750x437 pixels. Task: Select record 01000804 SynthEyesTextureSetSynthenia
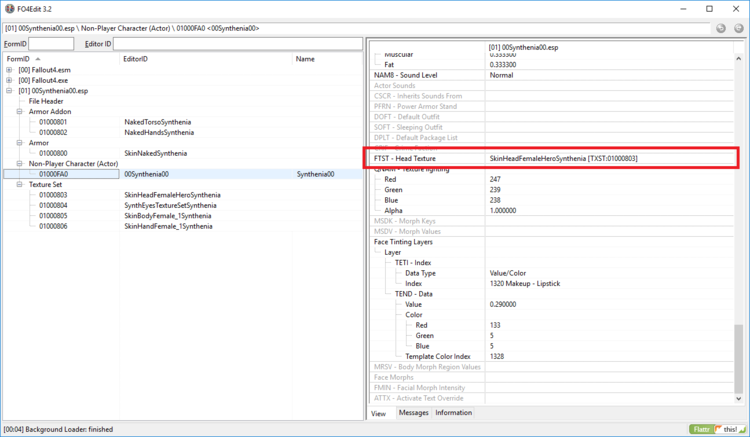click(183, 205)
